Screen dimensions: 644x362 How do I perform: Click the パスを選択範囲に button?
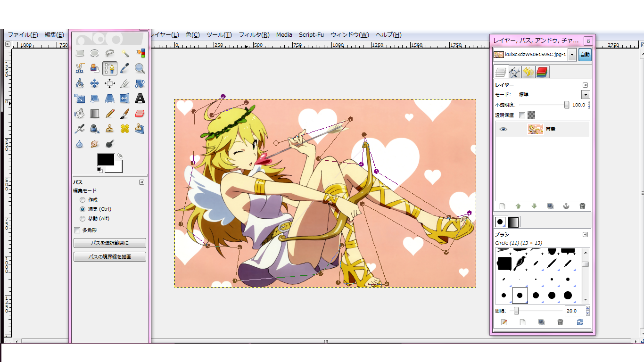pyautogui.click(x=110, y=243)
